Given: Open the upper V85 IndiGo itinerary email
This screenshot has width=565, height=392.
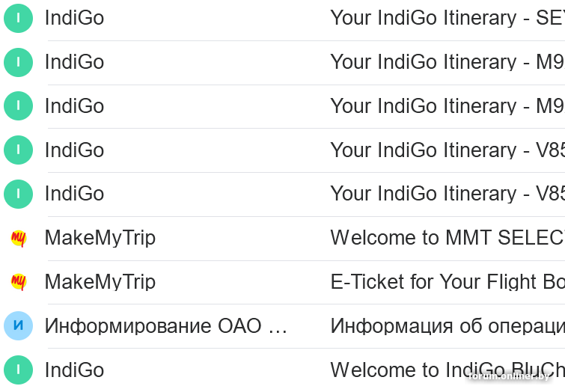Looking at the screenshot, I should point(446,150).
